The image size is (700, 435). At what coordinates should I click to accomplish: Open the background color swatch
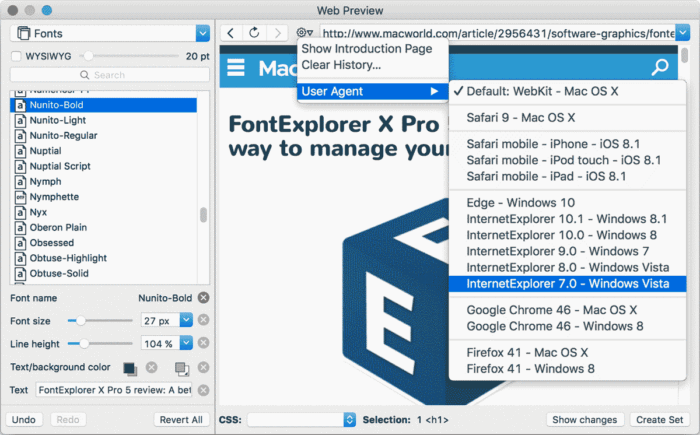[182, 368]
